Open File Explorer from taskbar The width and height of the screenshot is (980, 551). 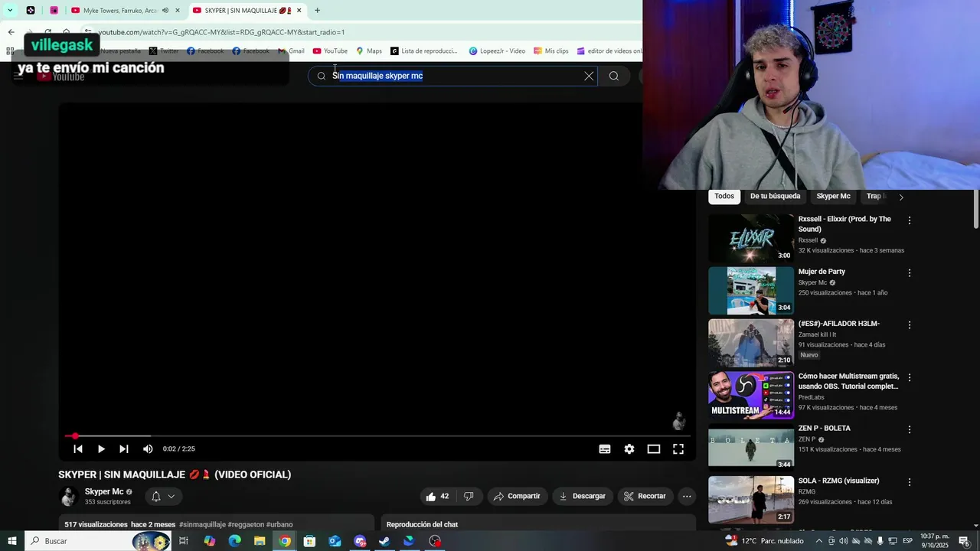(260, 541)
